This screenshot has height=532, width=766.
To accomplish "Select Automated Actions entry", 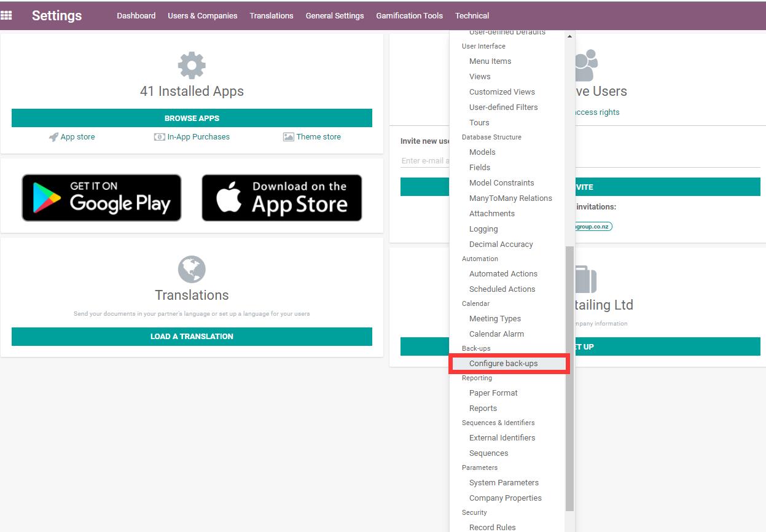I will [503, 274].
